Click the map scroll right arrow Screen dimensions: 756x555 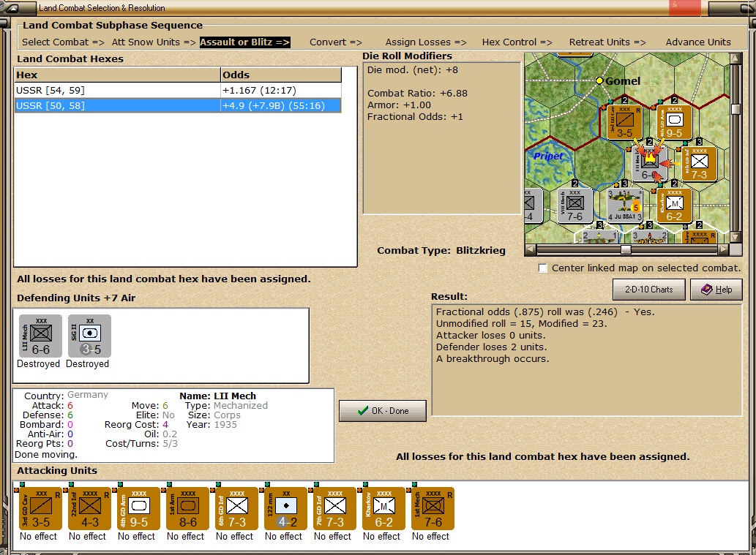click(723, 249)
